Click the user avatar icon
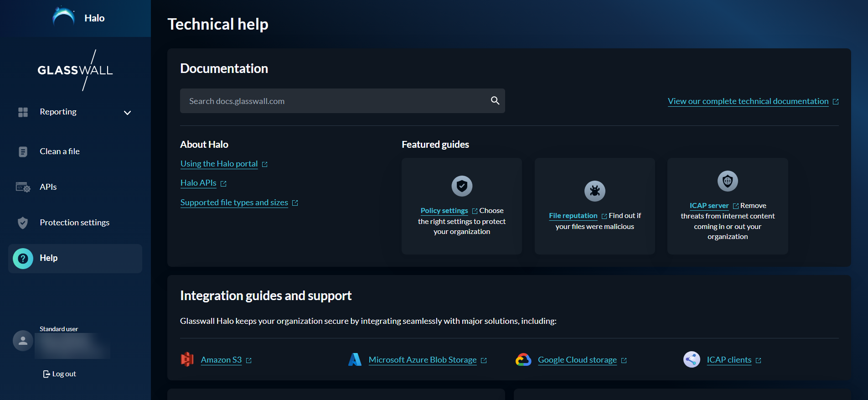This screenshot has height=400, width=868. [x=23, y=341]
